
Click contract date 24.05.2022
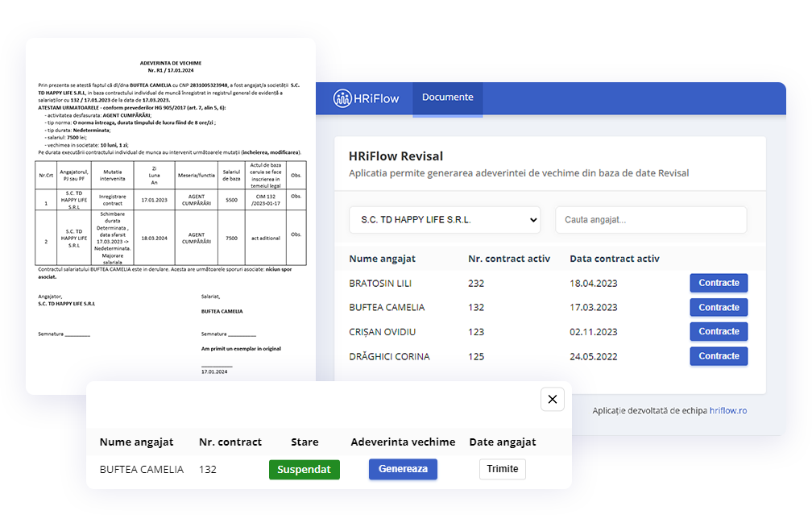(594, 356)
